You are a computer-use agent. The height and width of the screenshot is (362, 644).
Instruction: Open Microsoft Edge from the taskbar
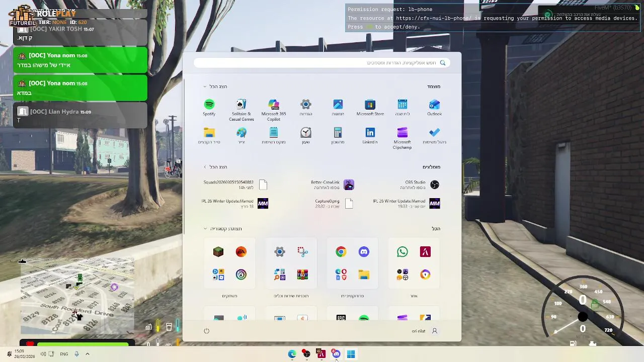[292, 354]
